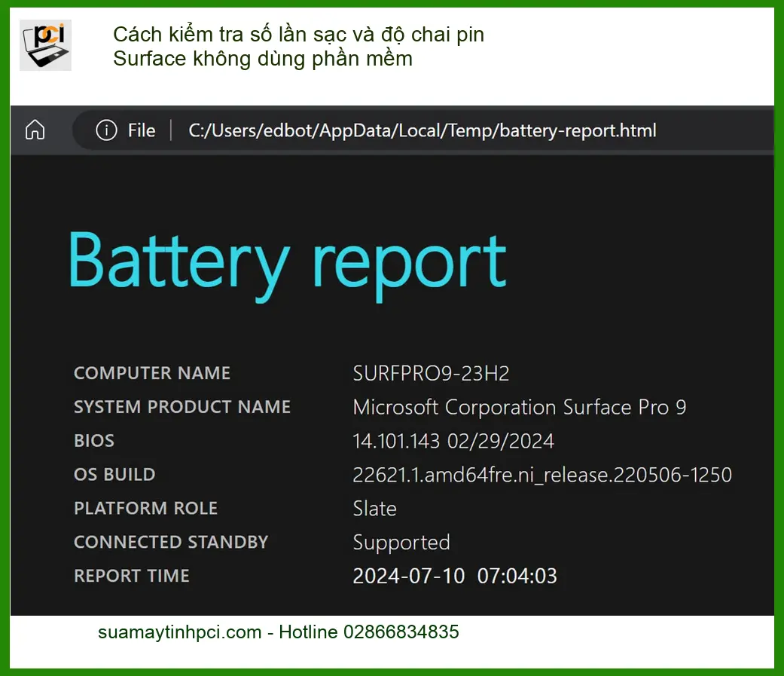The image size is (784, 676).
Task: Select BIOS value '14.101.143 02/29/2024'
Action: pos(453,442)
